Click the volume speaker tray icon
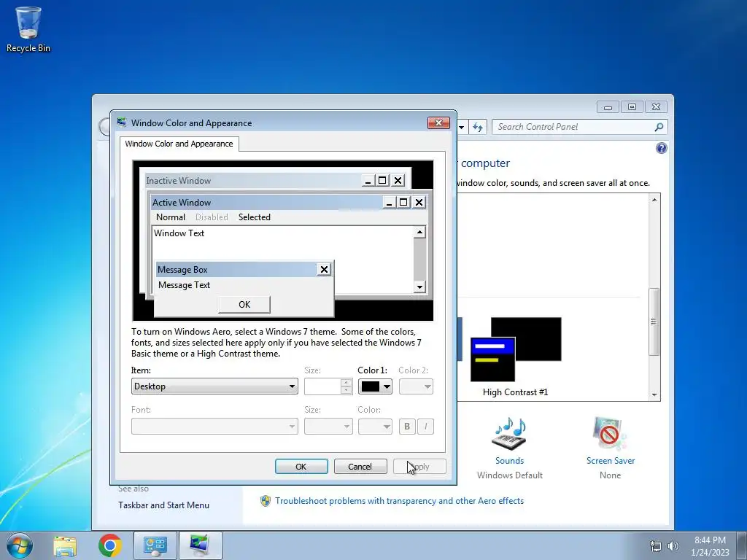Viewport: 747px width, 560px height. pos(673,546)
